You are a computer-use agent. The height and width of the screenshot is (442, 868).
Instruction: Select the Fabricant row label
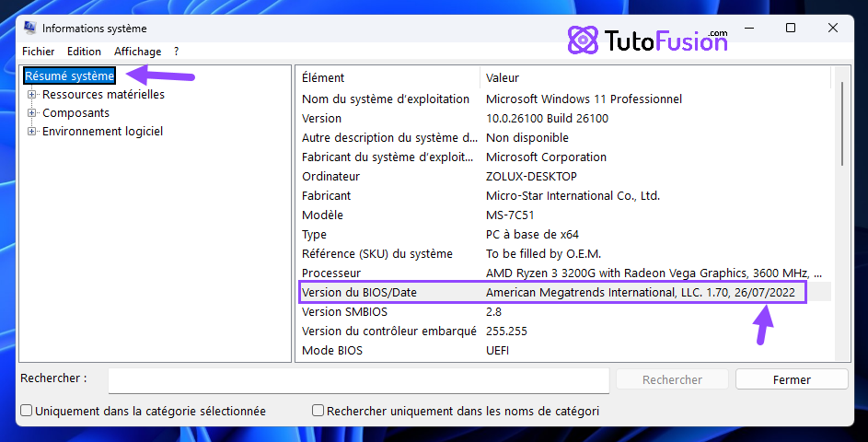click(x=326, y=196)
